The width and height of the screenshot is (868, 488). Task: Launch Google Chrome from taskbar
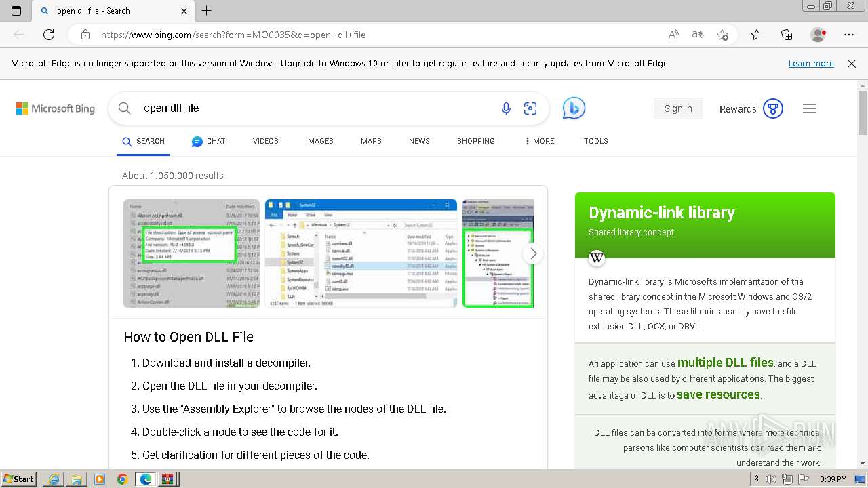[123, 479]
